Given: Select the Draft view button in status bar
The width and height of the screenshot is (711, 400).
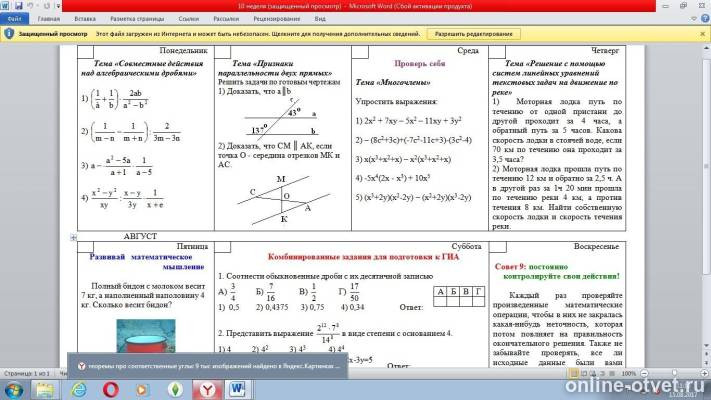Looking at the screenshot, I should (611, 373).
